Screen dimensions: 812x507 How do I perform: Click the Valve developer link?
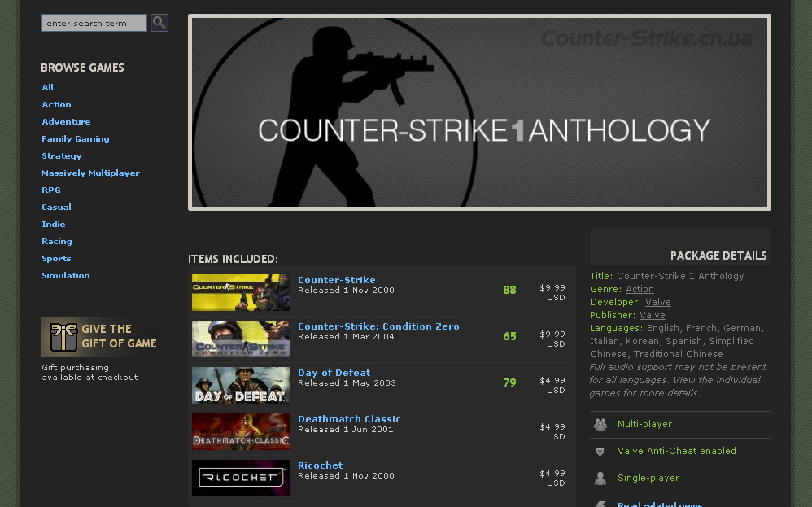pos(657,302)
